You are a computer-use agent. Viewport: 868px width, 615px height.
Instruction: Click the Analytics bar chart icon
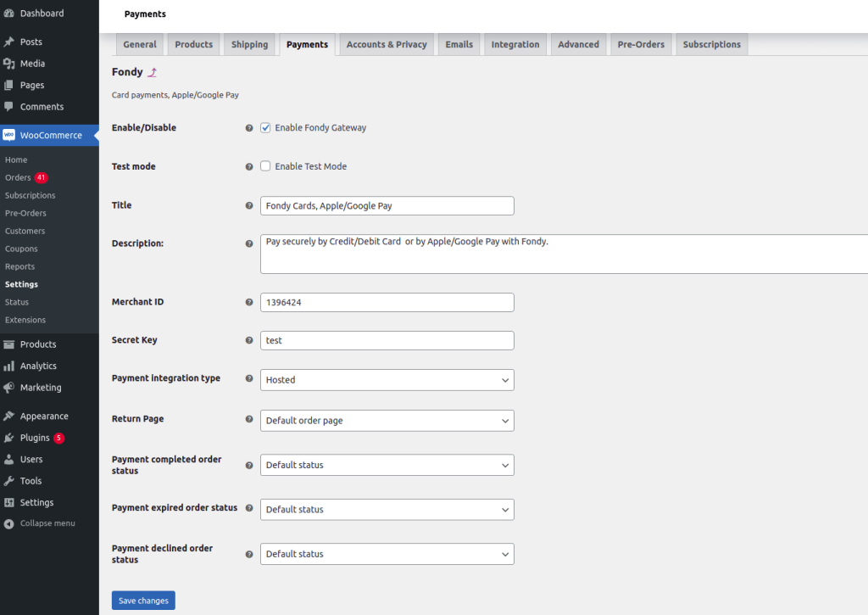(8, 366)
